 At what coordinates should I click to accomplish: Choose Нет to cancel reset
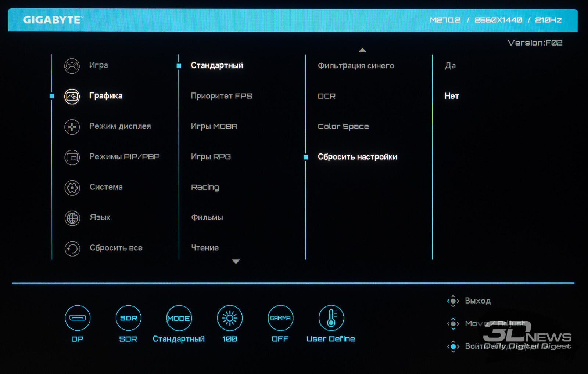point(452,96)
